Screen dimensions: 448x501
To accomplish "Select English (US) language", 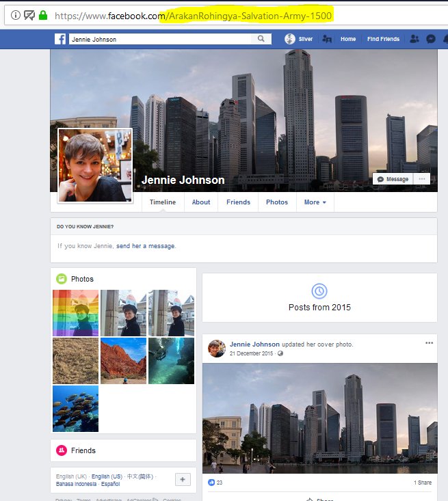I will [107, 476].
